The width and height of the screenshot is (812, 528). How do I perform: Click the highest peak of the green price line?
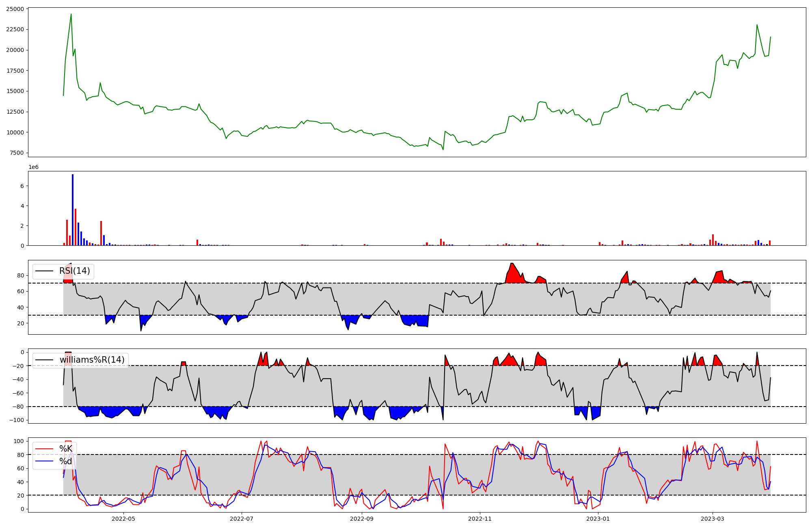pyautogui.click(x=71, y=15)
